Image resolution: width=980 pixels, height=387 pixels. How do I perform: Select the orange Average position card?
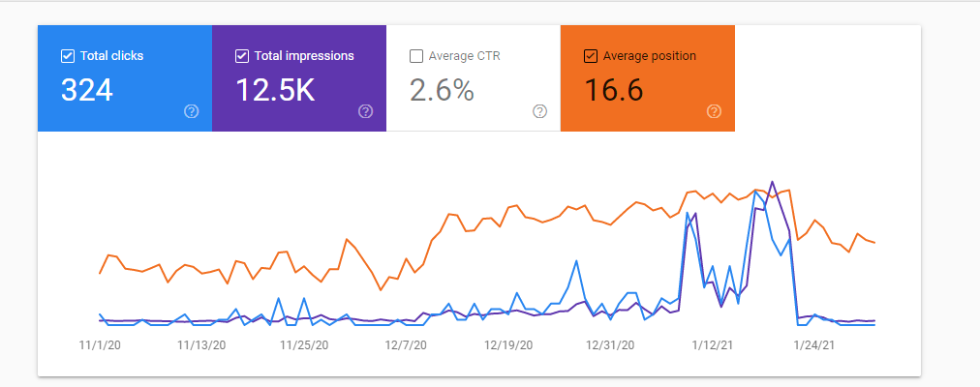[x=648, y=78]
